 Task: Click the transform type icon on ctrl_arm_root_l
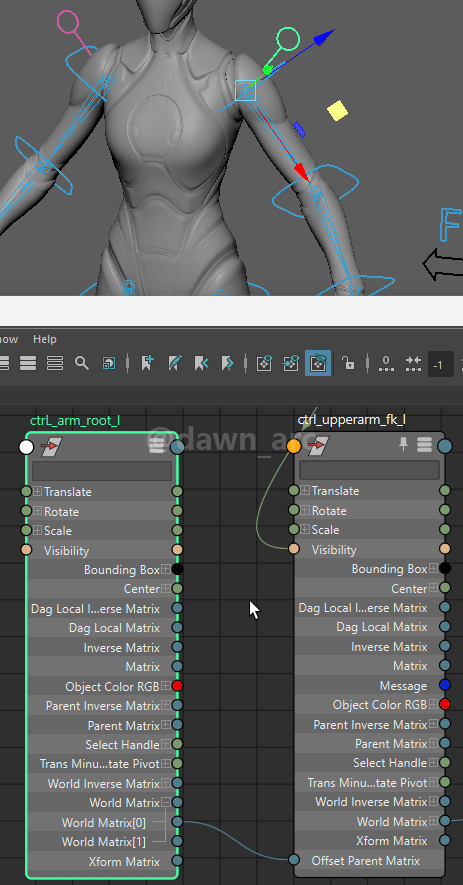coord(52,447)
